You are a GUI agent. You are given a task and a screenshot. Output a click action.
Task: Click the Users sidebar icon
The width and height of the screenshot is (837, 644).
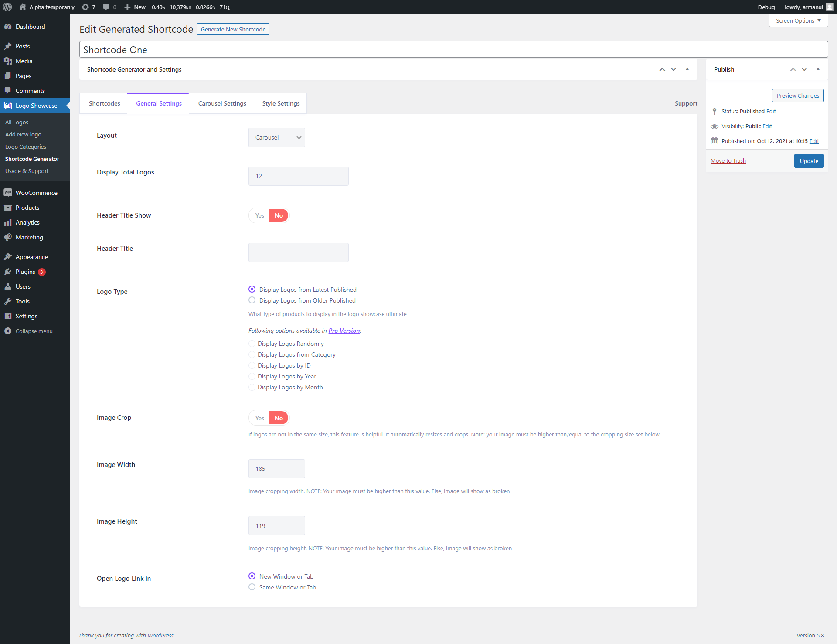tap(8, 286)
